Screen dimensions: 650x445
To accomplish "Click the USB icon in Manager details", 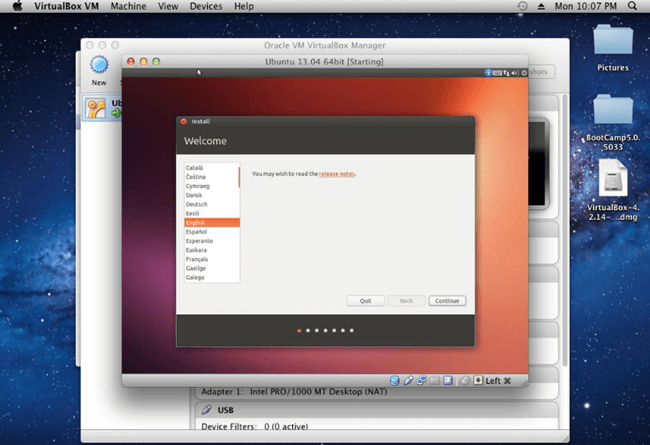I will coord(206,410).
